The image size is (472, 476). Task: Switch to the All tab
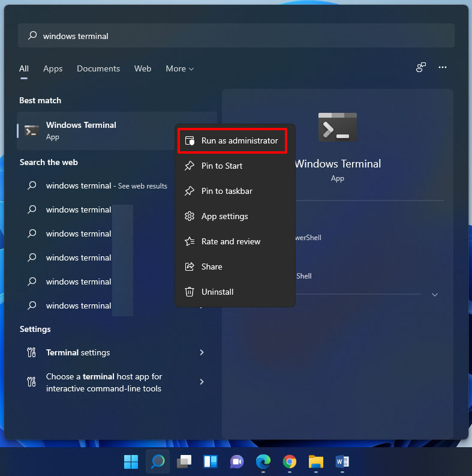24,68
